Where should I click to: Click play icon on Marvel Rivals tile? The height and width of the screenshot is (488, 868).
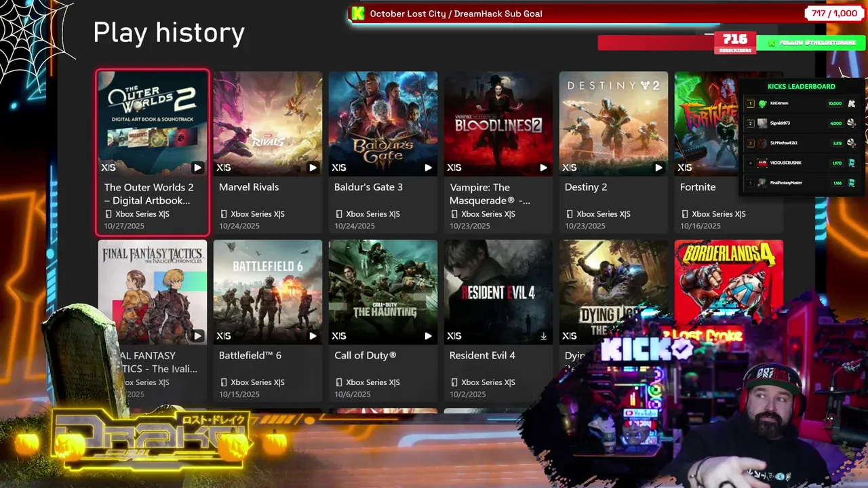point(313,167)
